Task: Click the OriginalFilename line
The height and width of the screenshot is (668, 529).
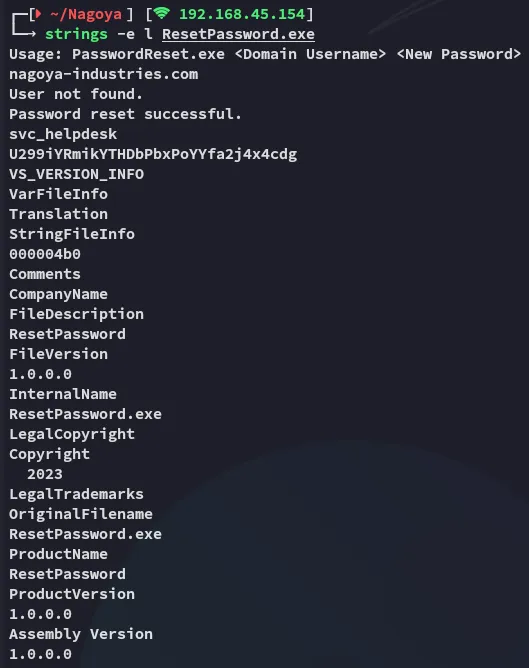Action: coord(81,514)
